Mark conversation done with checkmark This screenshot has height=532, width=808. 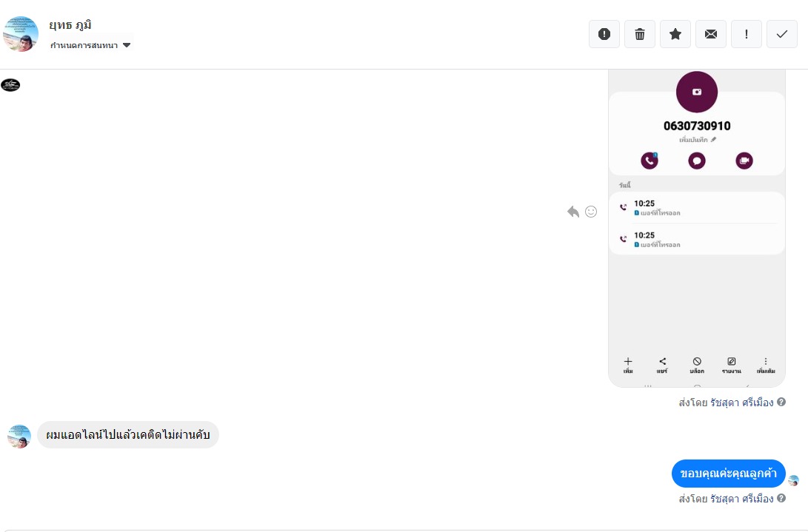[x=782, y=34]
